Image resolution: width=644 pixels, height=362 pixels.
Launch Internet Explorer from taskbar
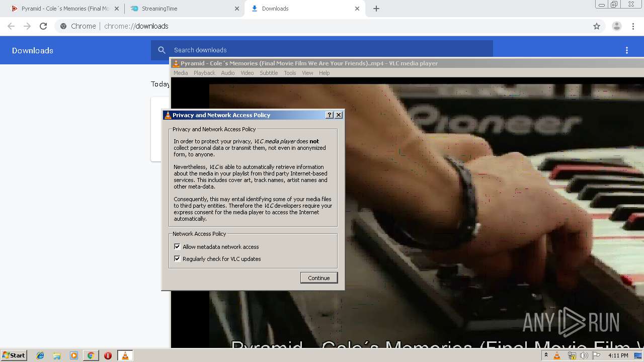[40, 355]
